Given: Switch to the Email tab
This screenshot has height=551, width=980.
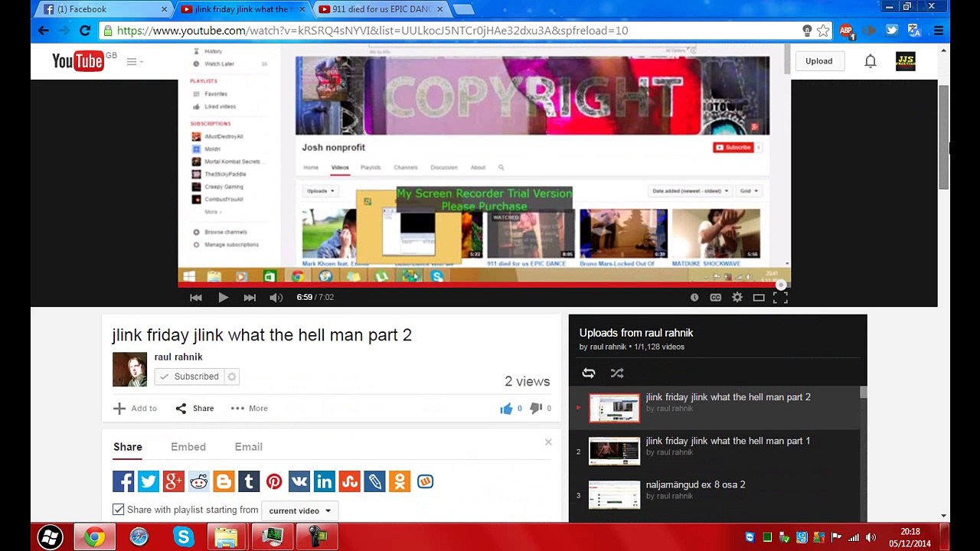Looking at the screenshot, I should pyautogui.click(x=248, y=447).
